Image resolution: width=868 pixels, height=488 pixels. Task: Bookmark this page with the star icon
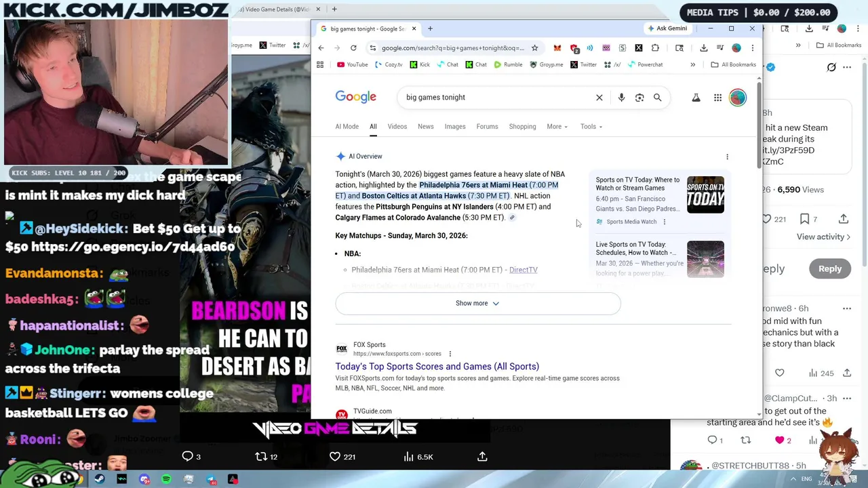pyautogui.click(x=534, y=48)
